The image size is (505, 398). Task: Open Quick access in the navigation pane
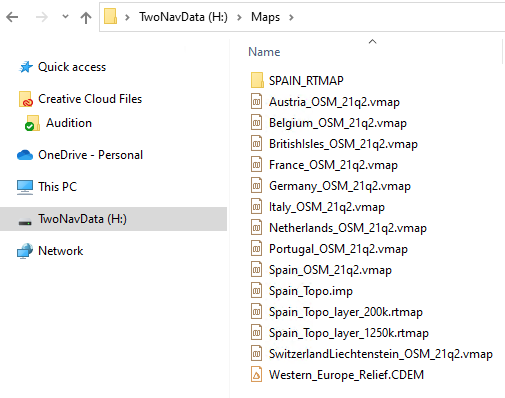click(72, 67)
